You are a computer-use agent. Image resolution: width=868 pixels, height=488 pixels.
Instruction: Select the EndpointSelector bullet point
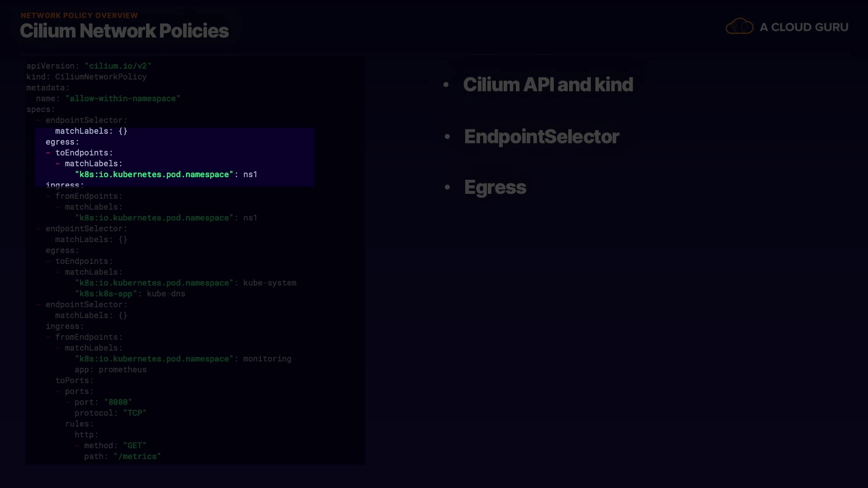541,137
